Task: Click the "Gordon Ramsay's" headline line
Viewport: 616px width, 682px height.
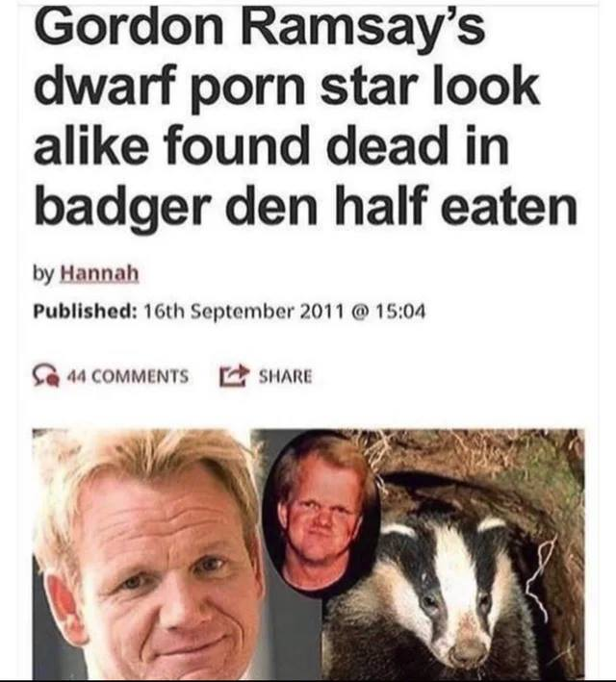Action: click(260, 27)
